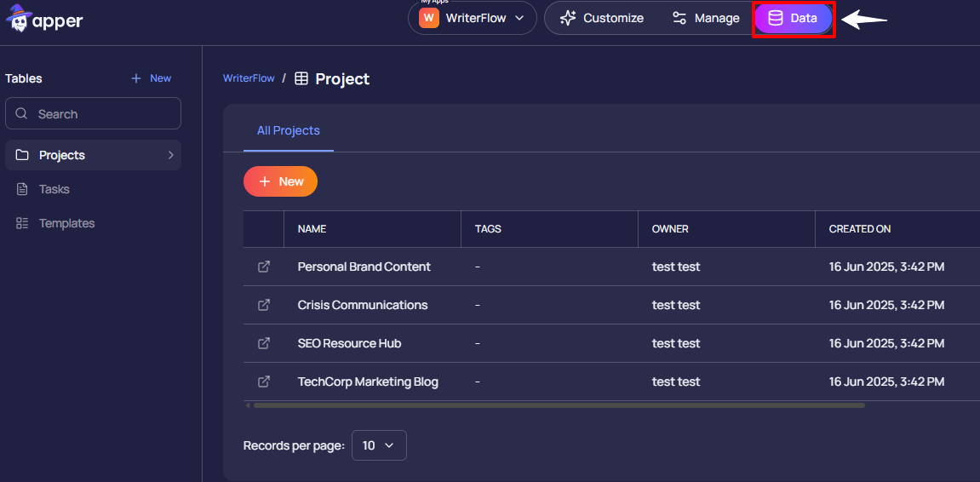980x482 pixels.
Task: Open the SEO Resource Hub record icon
Action: coord(264,343)
